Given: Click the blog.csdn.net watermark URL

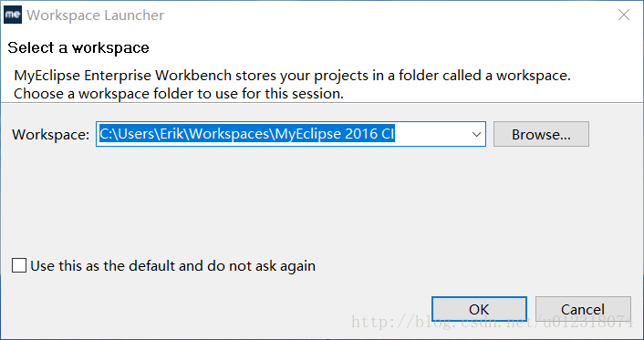Looking at the screenshot, I should [493, 322].
